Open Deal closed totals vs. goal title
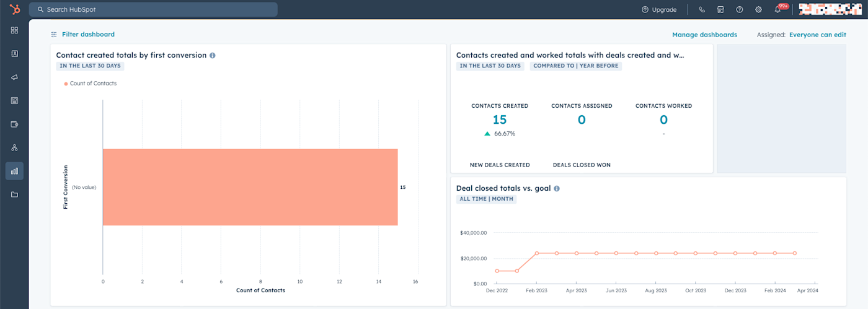The image size is (868, 309). coord(503,188)
